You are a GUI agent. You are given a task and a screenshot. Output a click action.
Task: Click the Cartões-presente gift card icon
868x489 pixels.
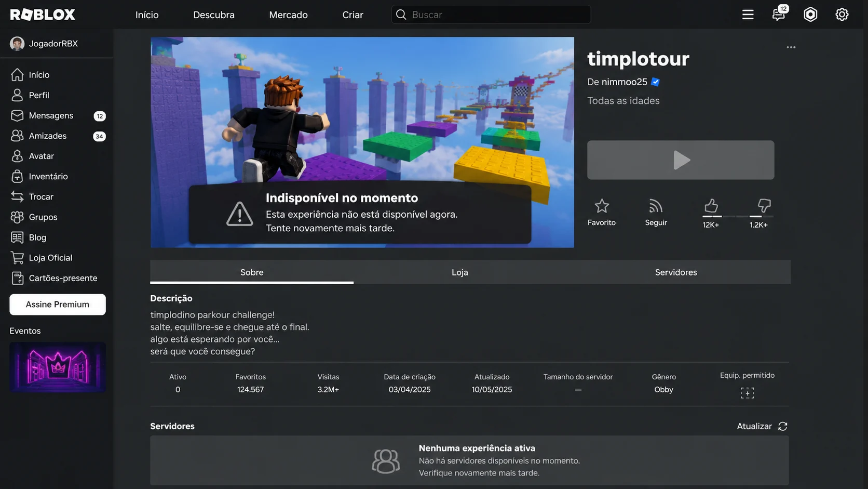[17, 278]
